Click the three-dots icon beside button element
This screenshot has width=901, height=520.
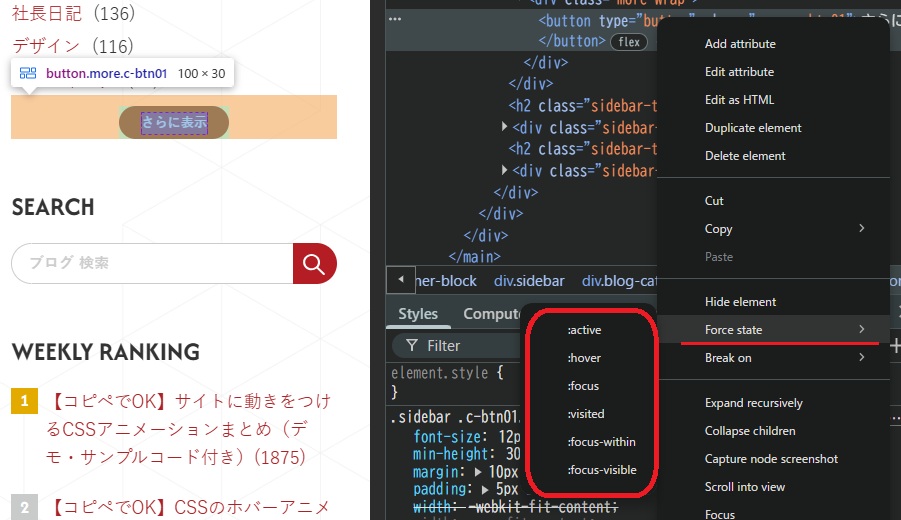395,19
